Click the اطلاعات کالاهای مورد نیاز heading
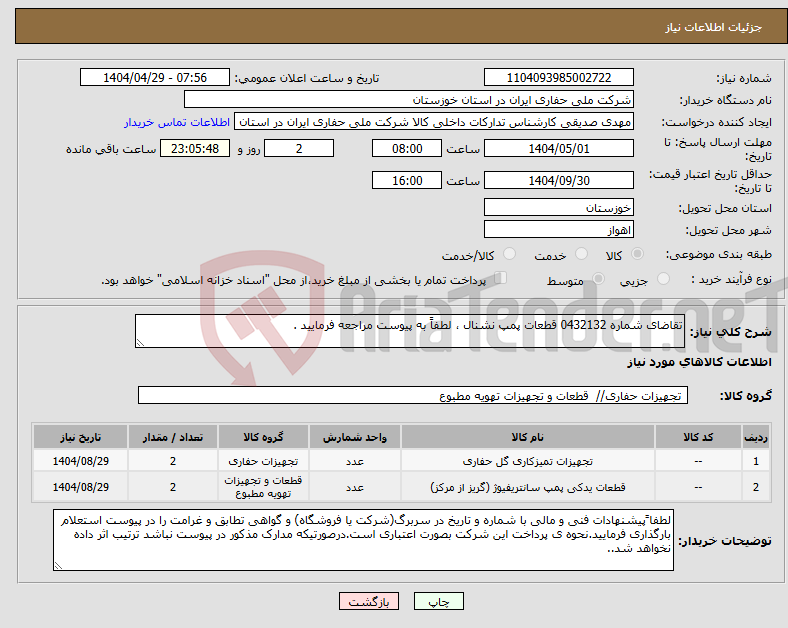This screenshot has width=788, height=628. tap(699, 362)
